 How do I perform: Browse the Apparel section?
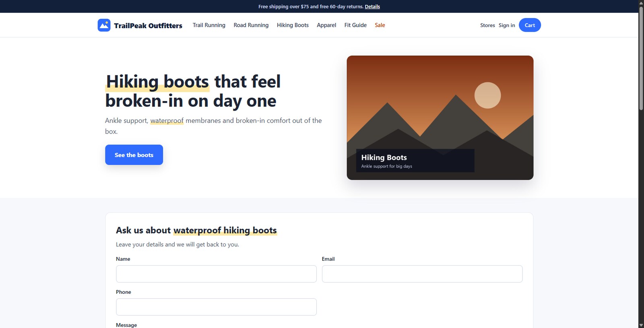coord(326,25)
